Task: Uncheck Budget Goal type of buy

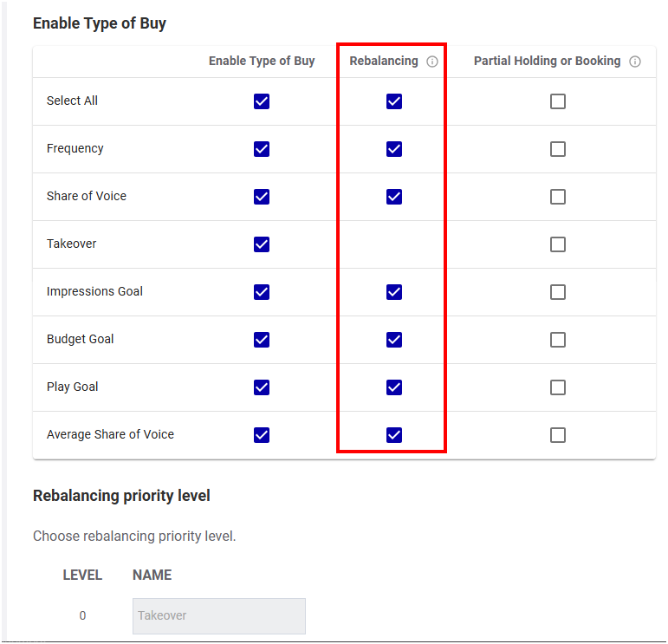Action: [x=262, y=340]
